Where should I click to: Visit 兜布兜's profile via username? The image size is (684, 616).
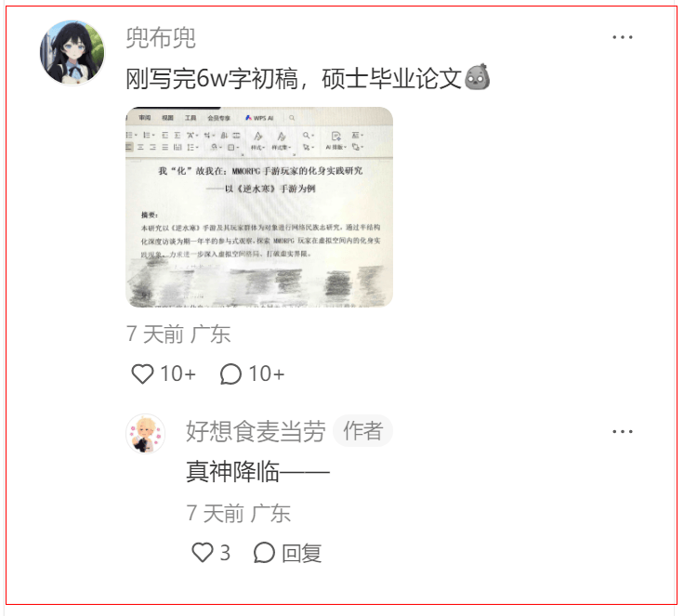click(x=161, y=38)
